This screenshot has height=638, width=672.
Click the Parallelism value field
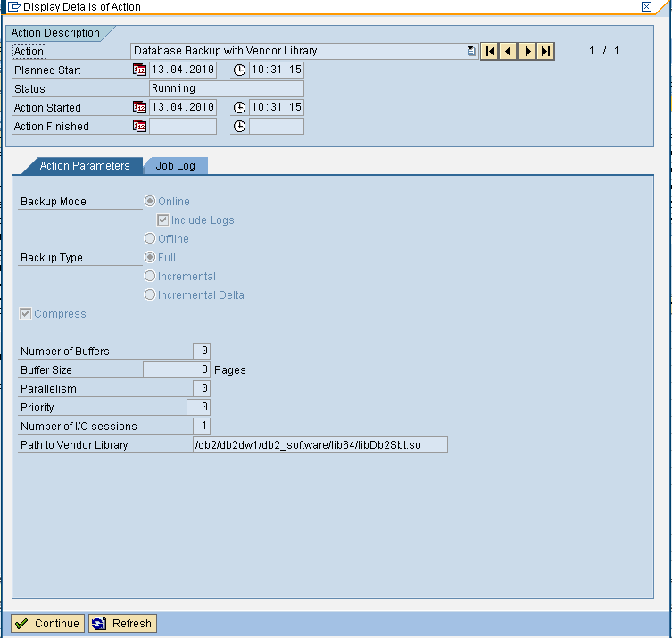pyautogui.click(x=202, y=389)
